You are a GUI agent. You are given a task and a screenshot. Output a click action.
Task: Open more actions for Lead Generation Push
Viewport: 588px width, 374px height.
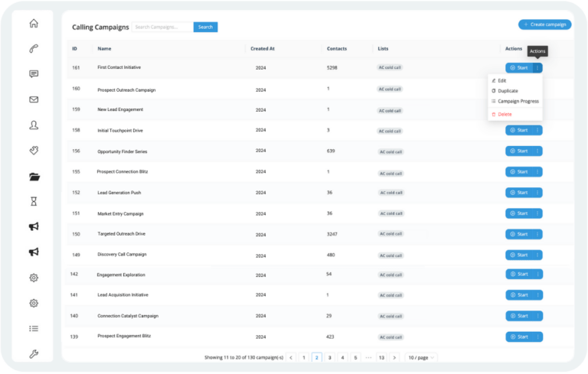click(537, 193)
